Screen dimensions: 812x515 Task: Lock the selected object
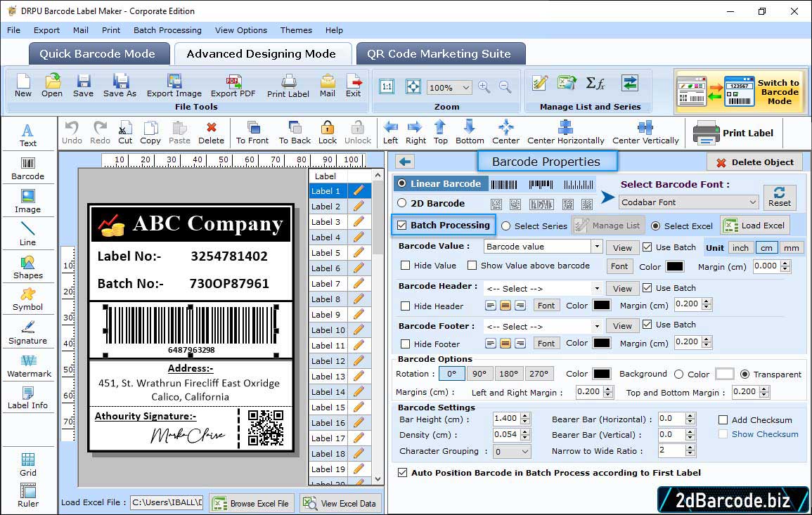coord(328,133)
